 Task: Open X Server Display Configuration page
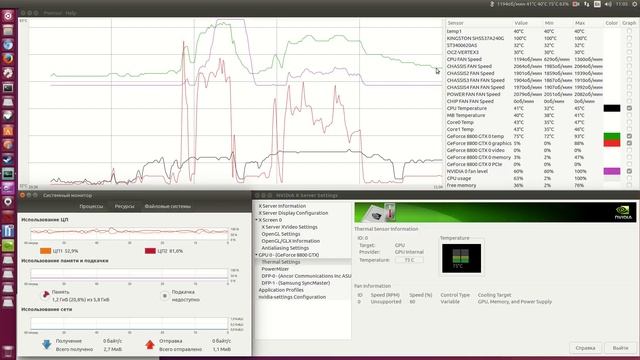[x=293, y=213]
